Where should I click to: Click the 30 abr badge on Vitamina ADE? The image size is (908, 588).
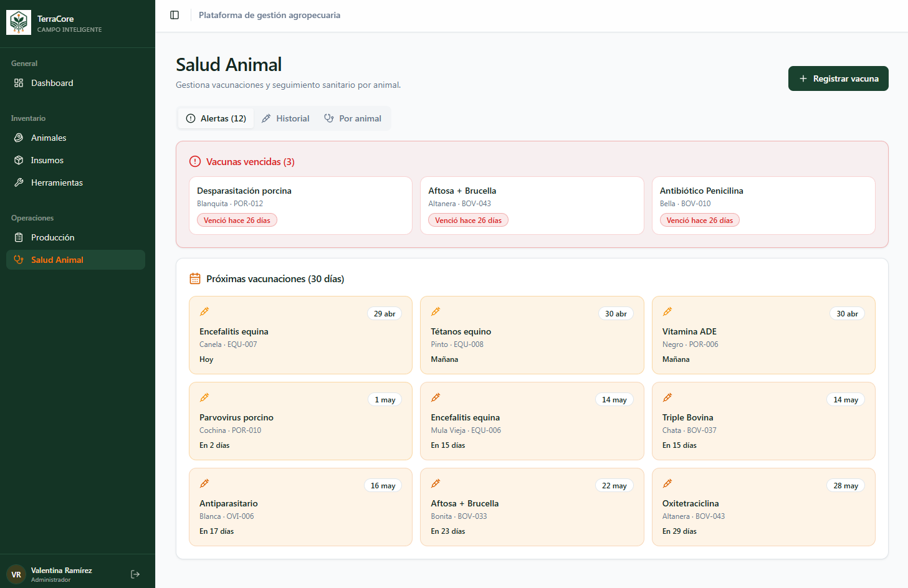click(x=847, y=313)
